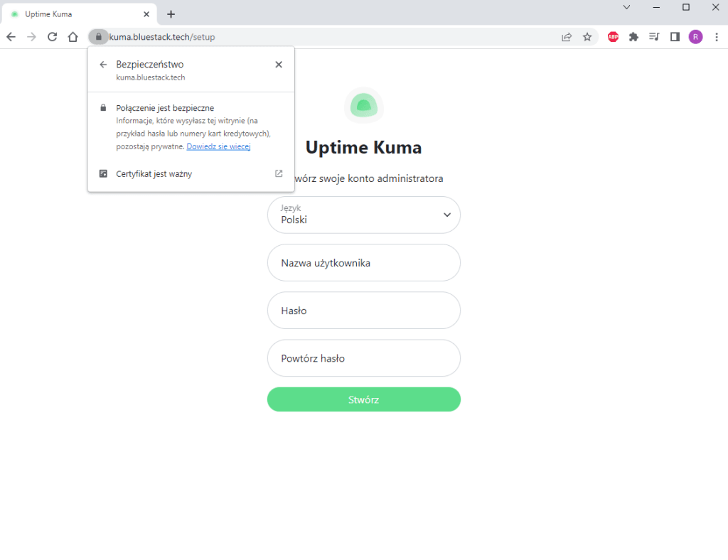Open the Extensions puzzle menu
Viewport: 728px width, 560px height.
(x=633, y=37)
